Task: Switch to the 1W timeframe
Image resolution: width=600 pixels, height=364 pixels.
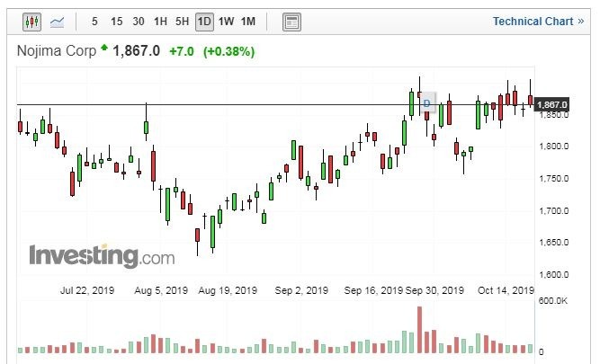Action: pos(226,22)
